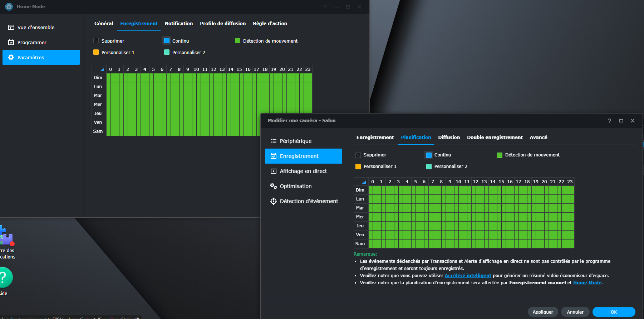
Task: Open Affichage en direct section
Action: pyautogui.click(x=303, y=171)
